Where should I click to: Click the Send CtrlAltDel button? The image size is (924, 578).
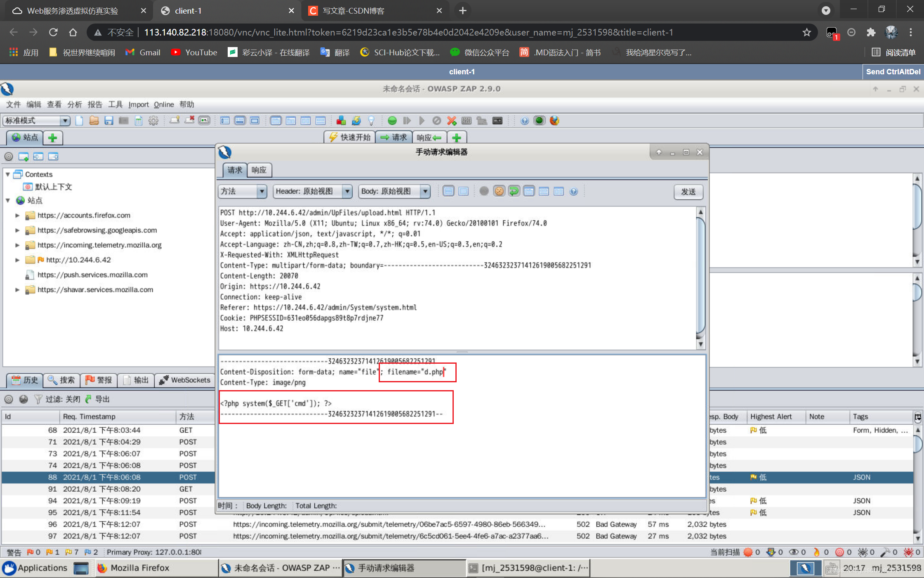[x=893, y=72]
